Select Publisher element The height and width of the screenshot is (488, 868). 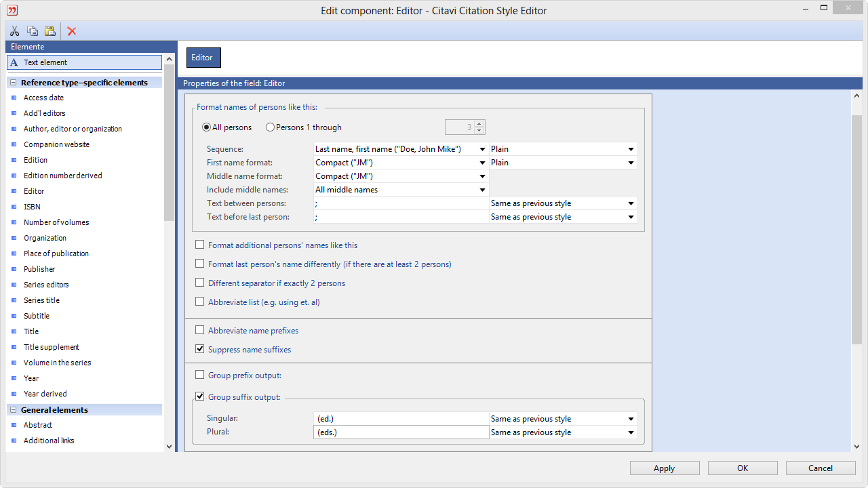tap(39, 269)
